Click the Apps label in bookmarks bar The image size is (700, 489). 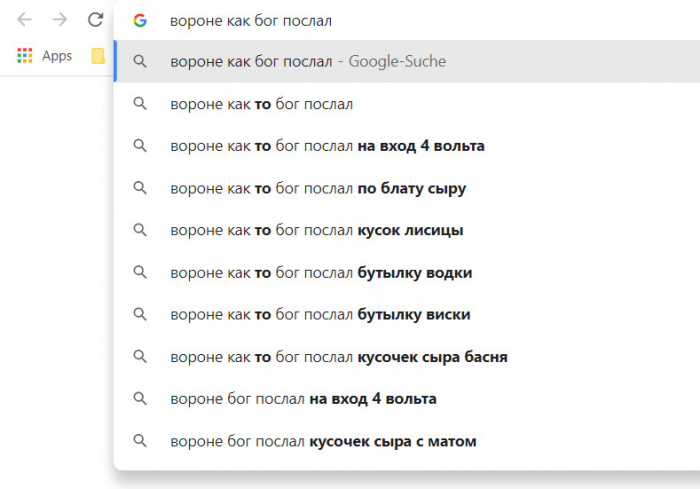[57, 56]
